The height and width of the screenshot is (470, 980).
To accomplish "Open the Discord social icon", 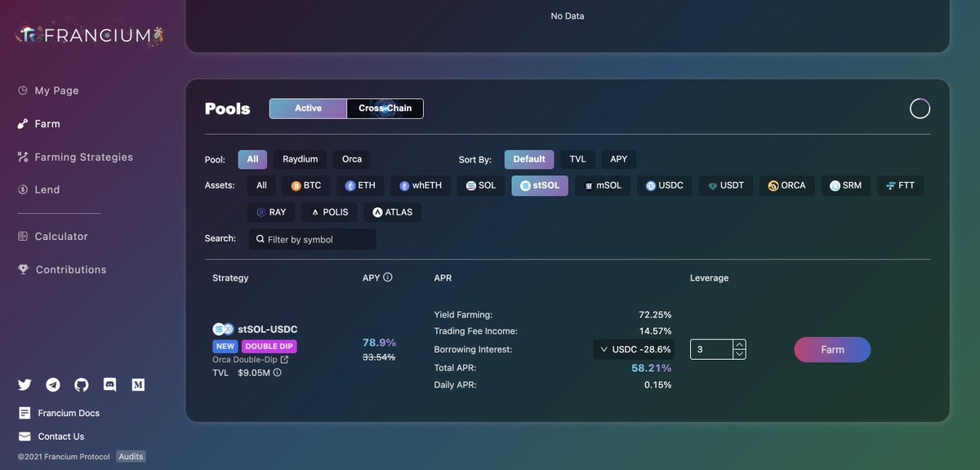I will tap(109, 384).
